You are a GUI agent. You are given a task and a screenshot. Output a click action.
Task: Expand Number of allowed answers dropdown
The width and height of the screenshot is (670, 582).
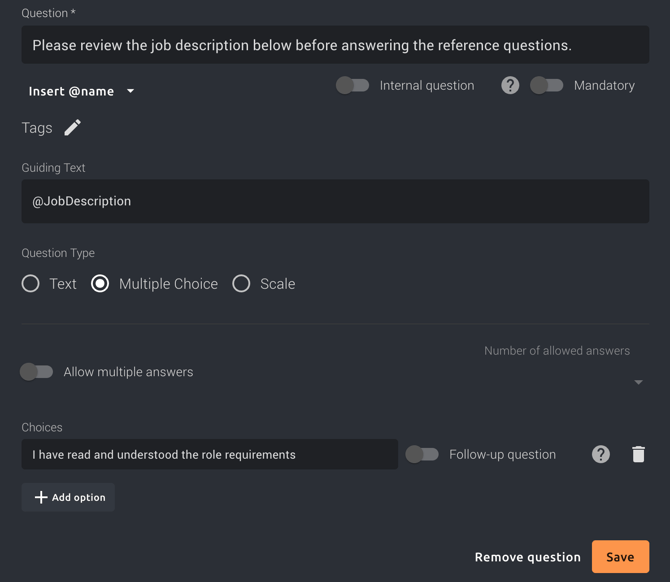pos(638,382)
